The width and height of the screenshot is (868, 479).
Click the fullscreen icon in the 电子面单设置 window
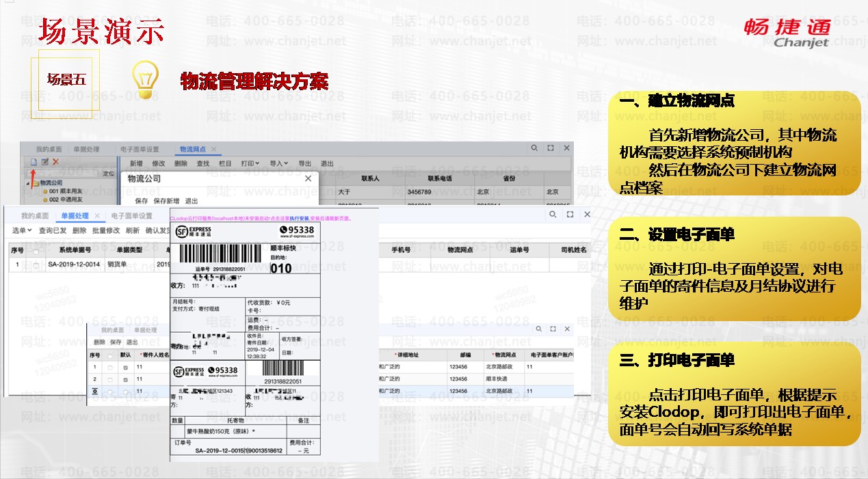click(x=553, y=329)
